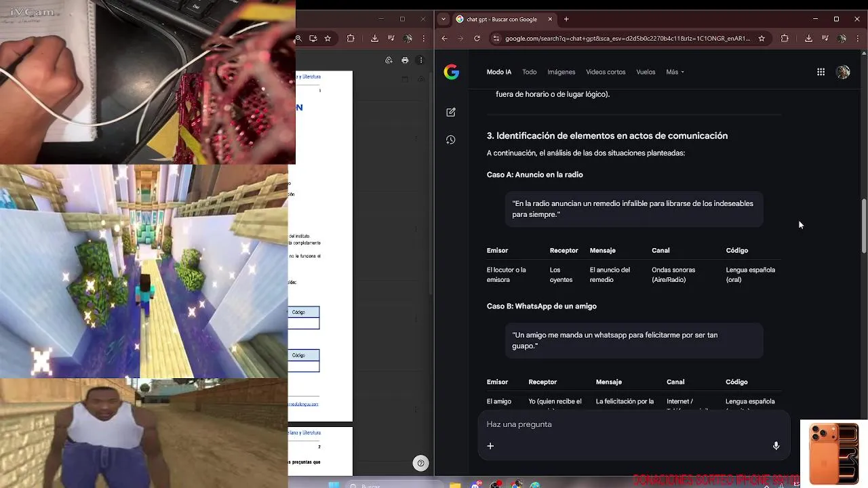Open Chrome three-dot menu in right browser
868x488 pixels.
pyautogui.click(x=857, y=39)
